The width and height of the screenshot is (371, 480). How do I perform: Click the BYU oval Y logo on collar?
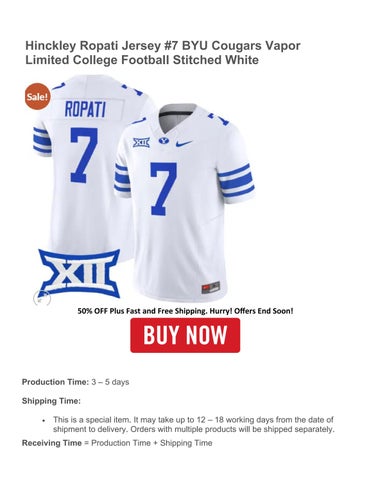click(x=163, y=141)
